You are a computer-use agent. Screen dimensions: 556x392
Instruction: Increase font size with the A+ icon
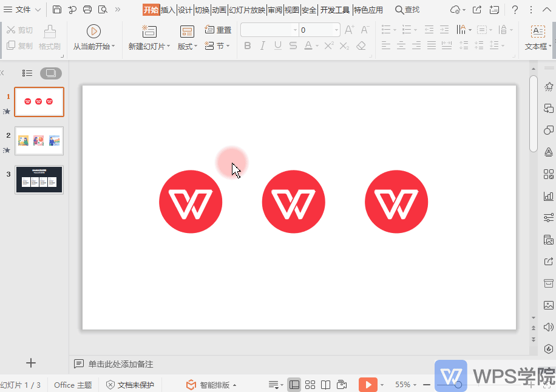tap(349, 30)
